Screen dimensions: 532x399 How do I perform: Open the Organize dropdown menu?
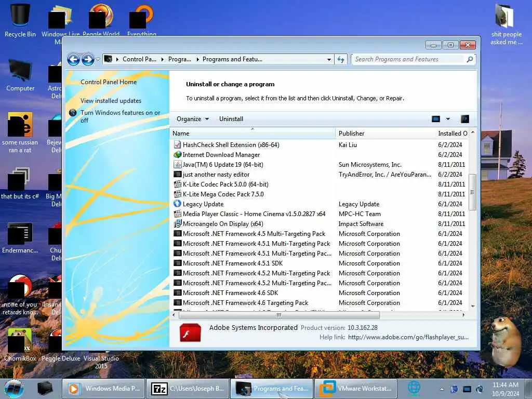(x=192, y=119)
